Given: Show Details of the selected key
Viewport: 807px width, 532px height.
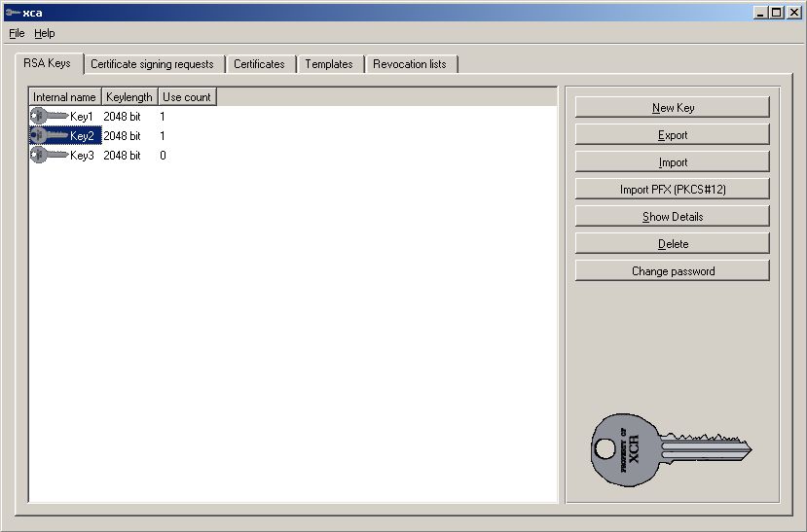Looking at the screenshot, I should [x=672, y=217].
